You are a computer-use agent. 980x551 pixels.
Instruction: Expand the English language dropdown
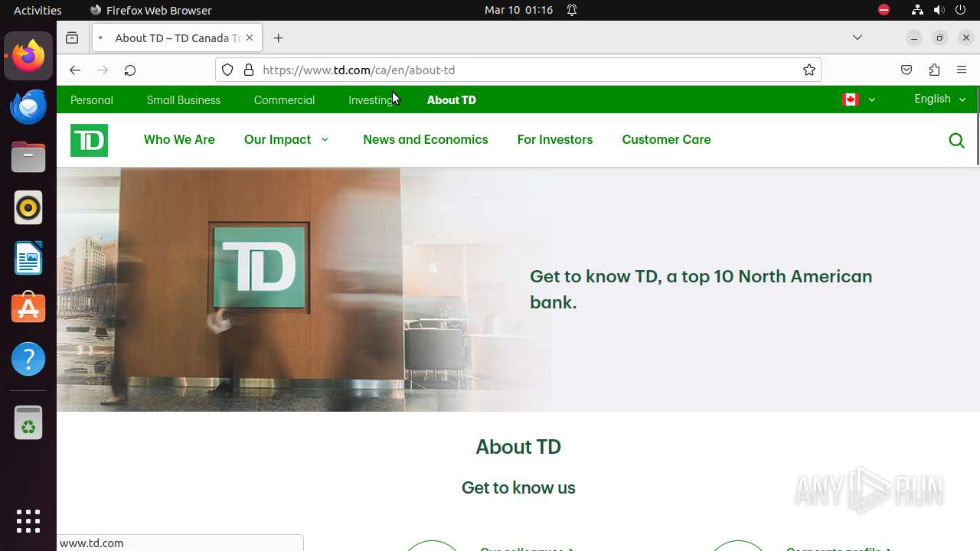[940, 99]
